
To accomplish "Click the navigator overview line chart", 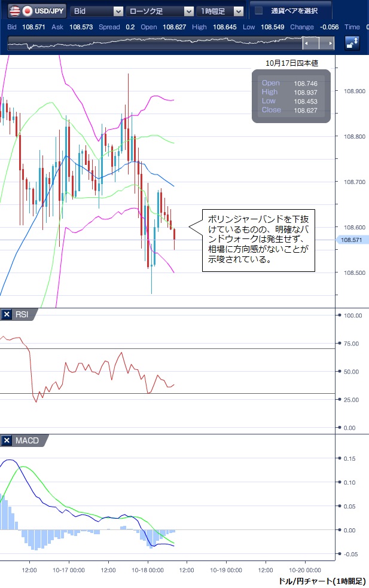I will pyautogui.click(x=155, y=43).
